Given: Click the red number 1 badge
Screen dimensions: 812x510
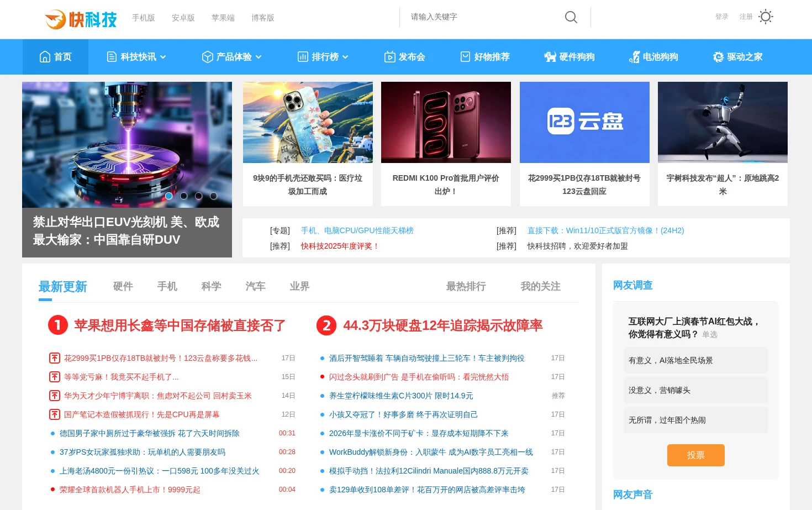Looking at the screenshot, I should [x=57, y=325].
